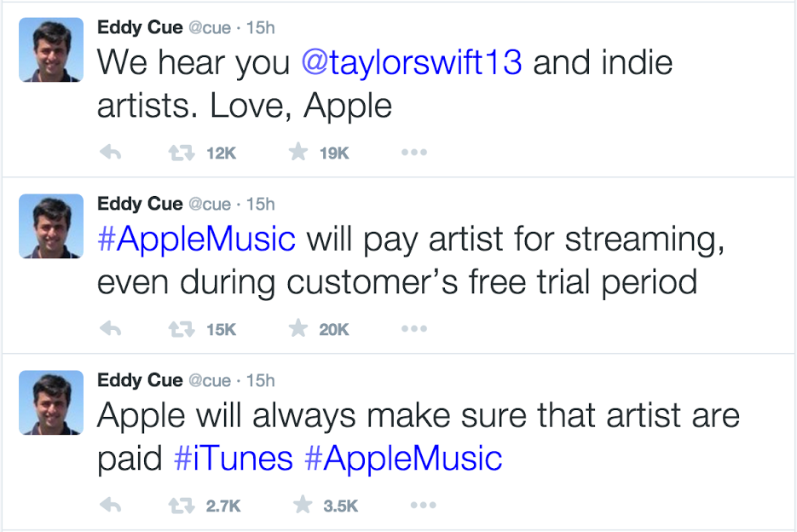Open more options on the 'artist are paid' tweet

pyautogui.click(x=424, y=505)
